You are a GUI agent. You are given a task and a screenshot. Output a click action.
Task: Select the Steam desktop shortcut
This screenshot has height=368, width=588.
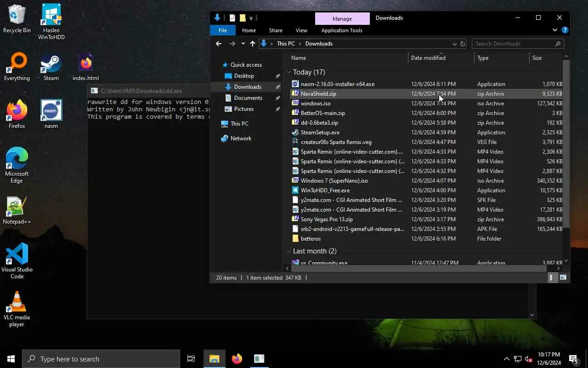pos(51,67)
